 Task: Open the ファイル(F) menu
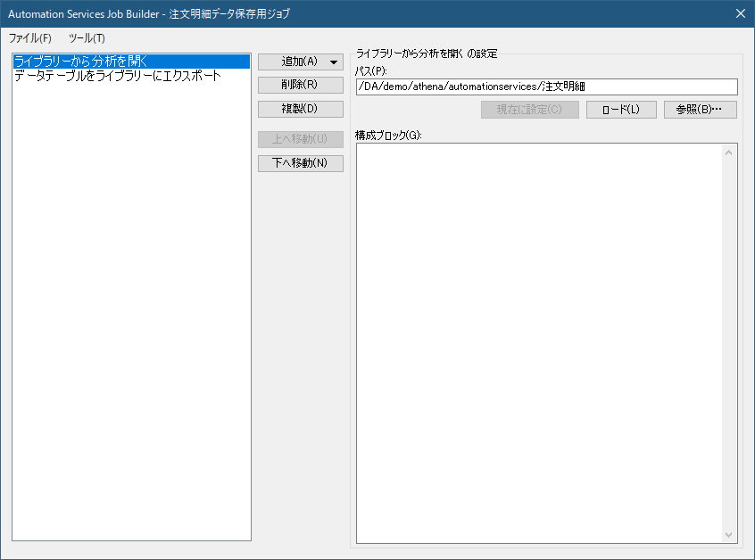coord(29,38)
